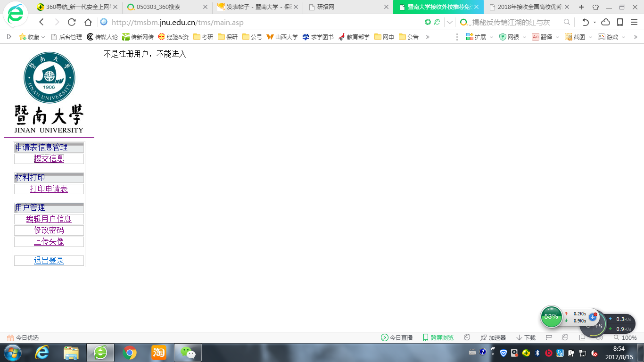Click the 上传头像 link
This screenshot has width=644, height=362.
point(49,241)
